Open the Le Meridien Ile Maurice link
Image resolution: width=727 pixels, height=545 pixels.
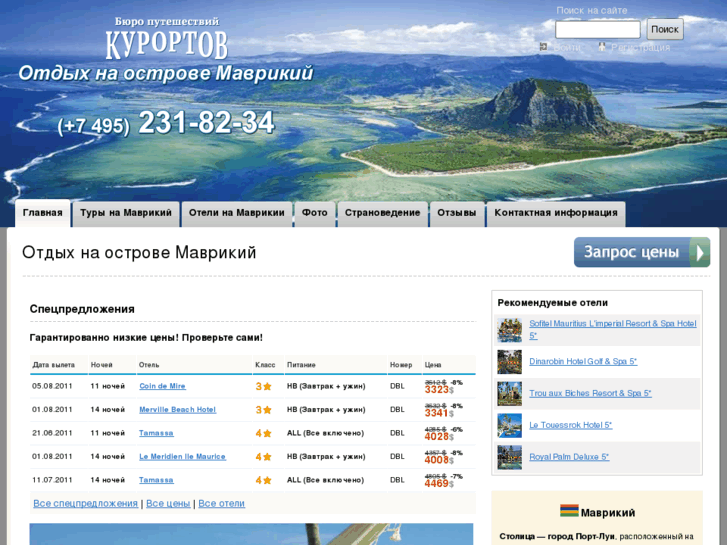pyautogui.click(x=182, y=457)
